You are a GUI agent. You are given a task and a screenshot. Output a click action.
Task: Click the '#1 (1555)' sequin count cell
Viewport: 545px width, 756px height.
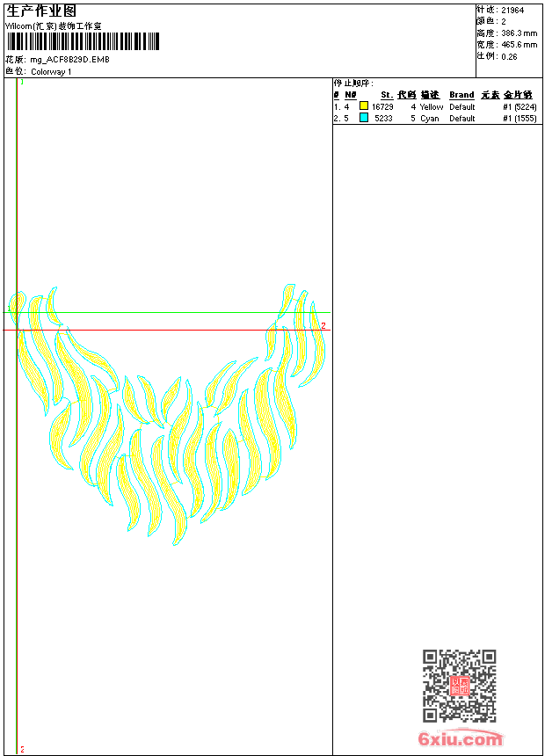(x=520, y=119)
